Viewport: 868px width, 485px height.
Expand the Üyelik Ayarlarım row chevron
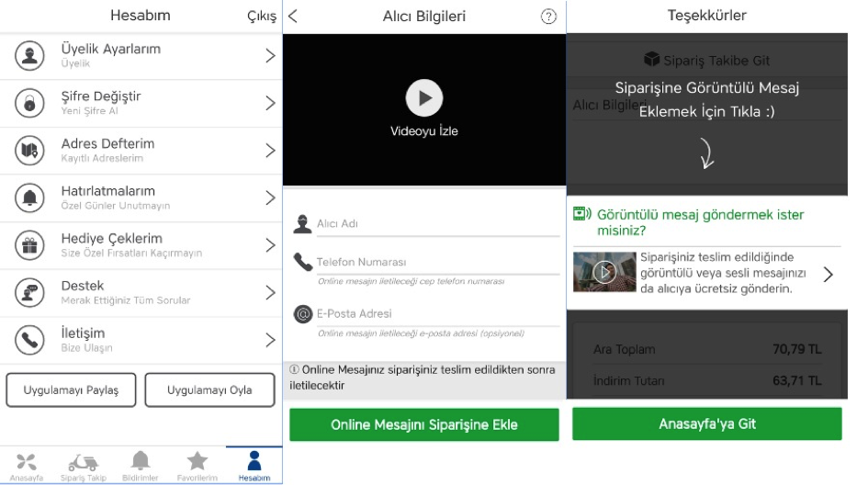(269, 55)
